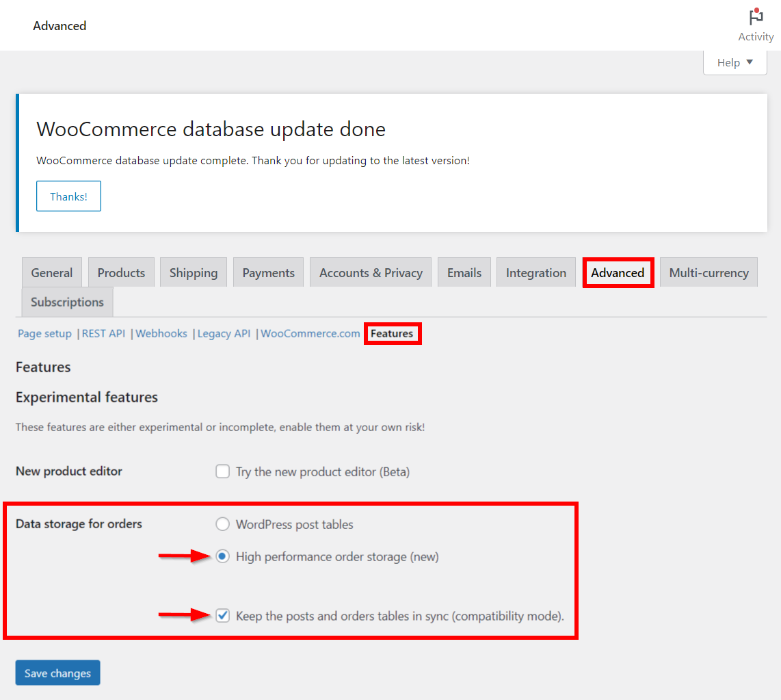Dismiss the notice with Thanks! button

(x=68, y=196)
